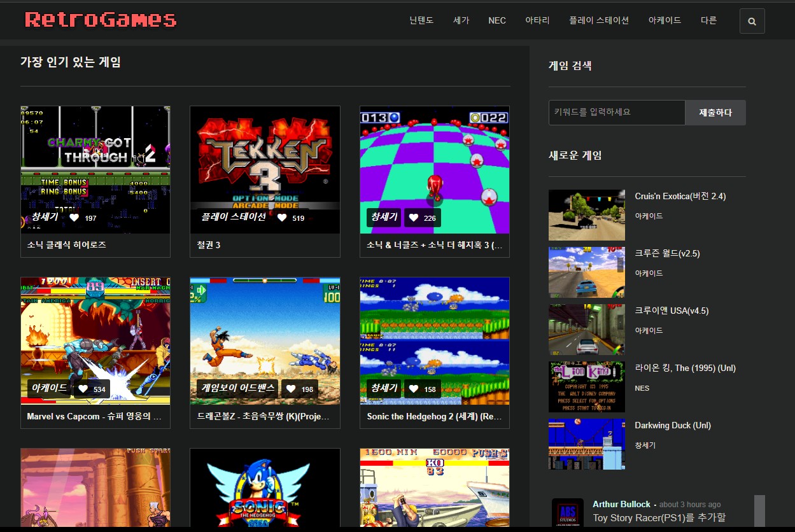
Task: Click 아케이드 category under Cruis'n Exotica
Action: click(649, 216)
